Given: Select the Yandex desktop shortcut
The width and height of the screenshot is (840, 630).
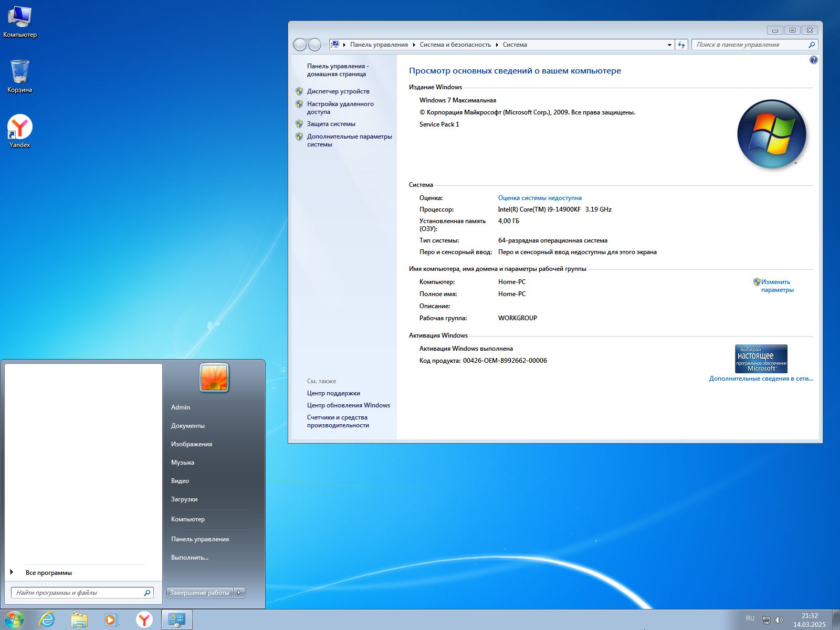Looking at the screenshot, I should coord(19,131).
